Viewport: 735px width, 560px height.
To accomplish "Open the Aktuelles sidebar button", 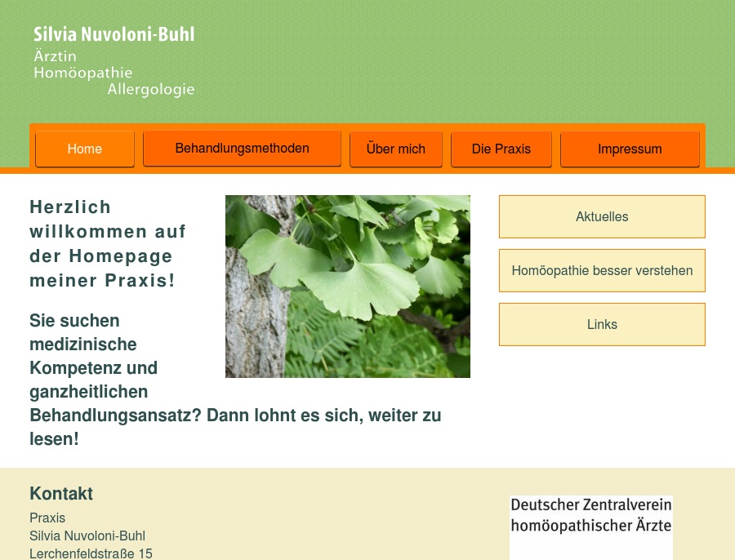I will (602, 216).
